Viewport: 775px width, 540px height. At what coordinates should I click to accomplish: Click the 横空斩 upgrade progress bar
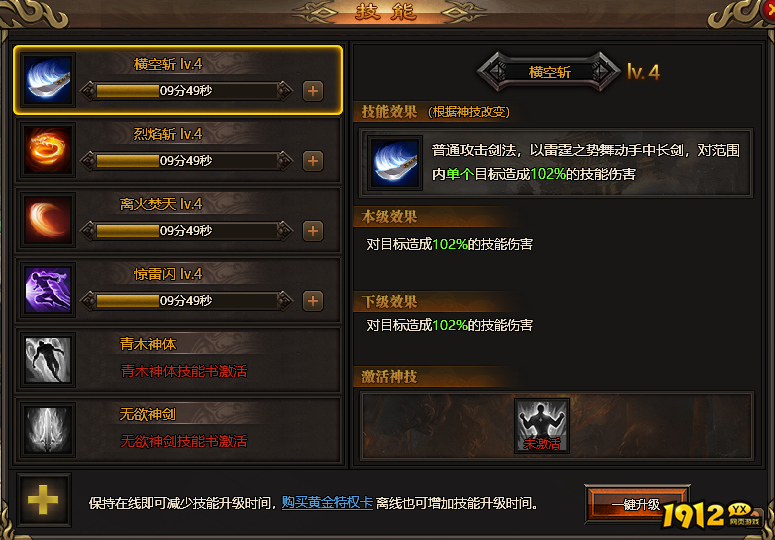click(186, 91)
